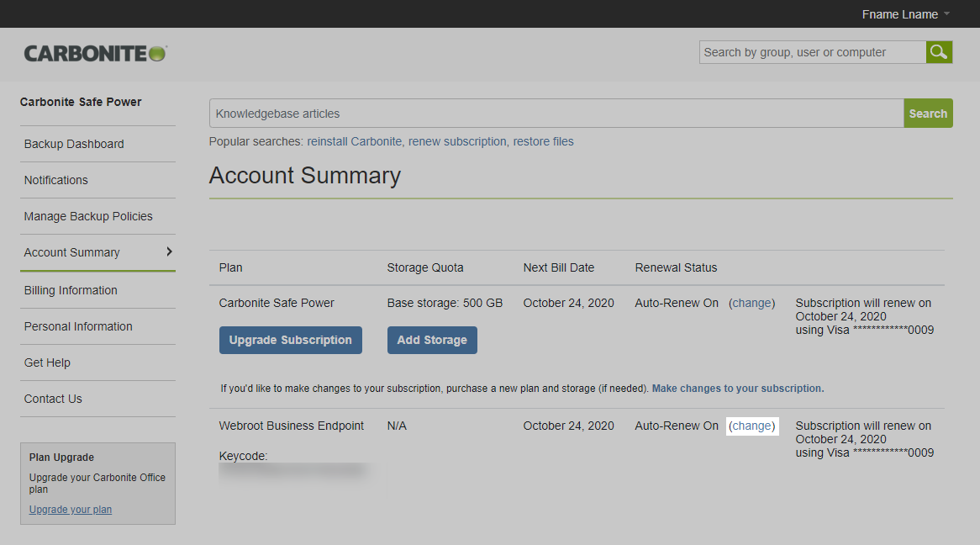Focus the Knowledgebase articles search field
The image size is (980, 545).
coord(556,114)
